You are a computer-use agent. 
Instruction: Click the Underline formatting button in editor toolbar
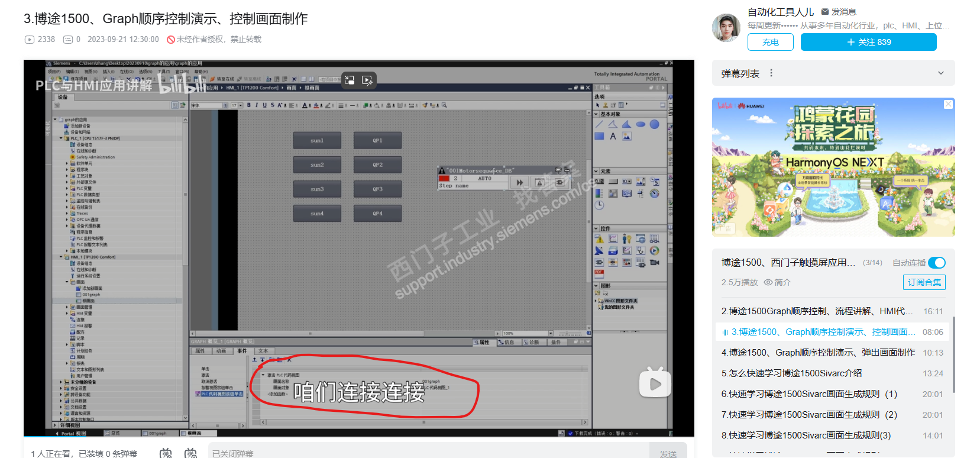(x=264, y=105)
